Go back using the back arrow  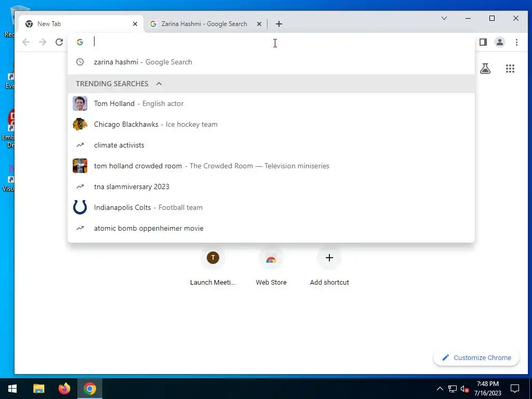26,42
